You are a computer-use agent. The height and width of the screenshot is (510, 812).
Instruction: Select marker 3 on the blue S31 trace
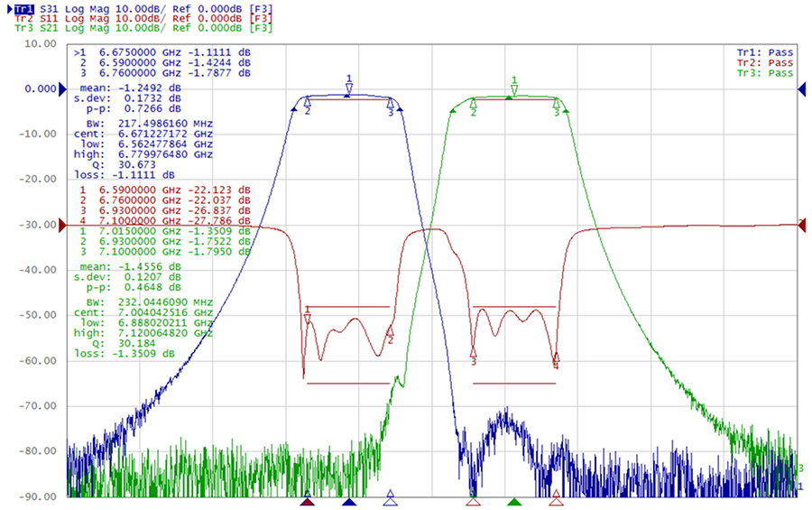tap(391, 107)
